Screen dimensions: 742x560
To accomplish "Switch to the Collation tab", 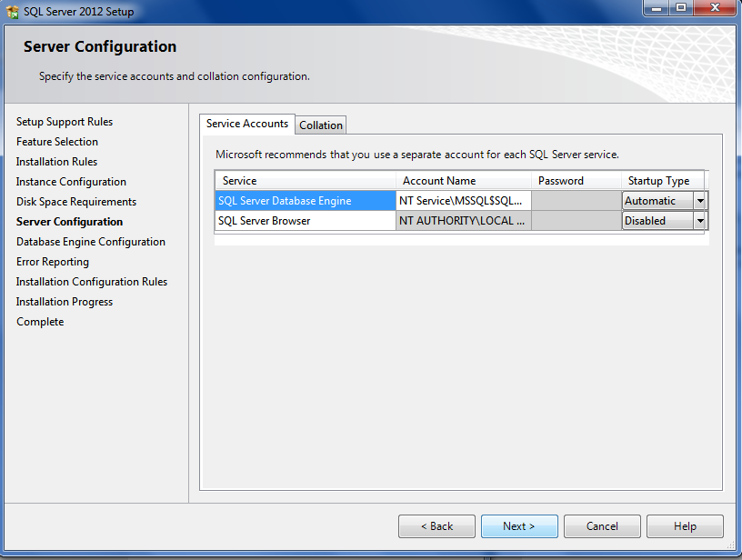I will [x=321, y=125].
